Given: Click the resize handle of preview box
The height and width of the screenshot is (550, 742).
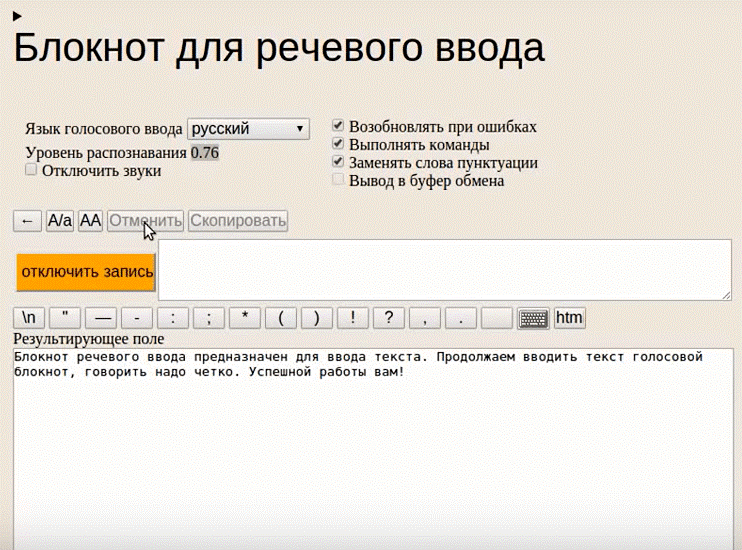Looking at the screenshot, I should click(726, 295).
